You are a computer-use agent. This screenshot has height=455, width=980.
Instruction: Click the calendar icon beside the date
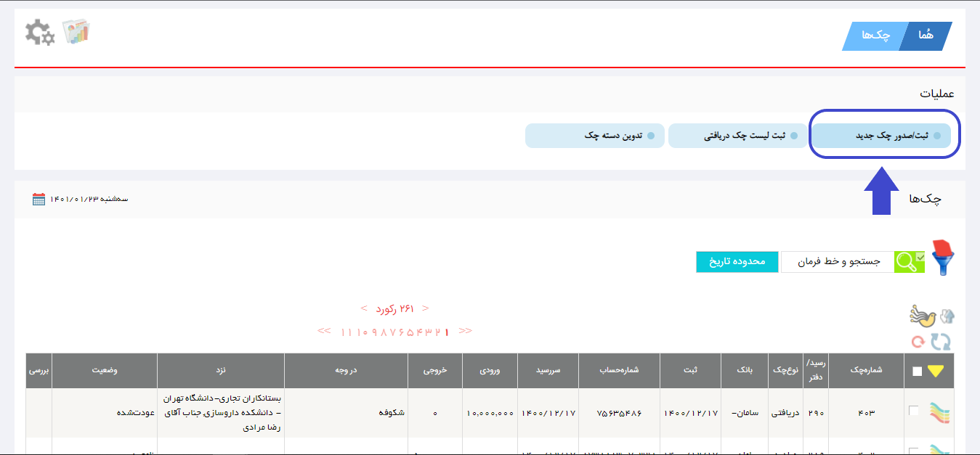coord(39,199)
